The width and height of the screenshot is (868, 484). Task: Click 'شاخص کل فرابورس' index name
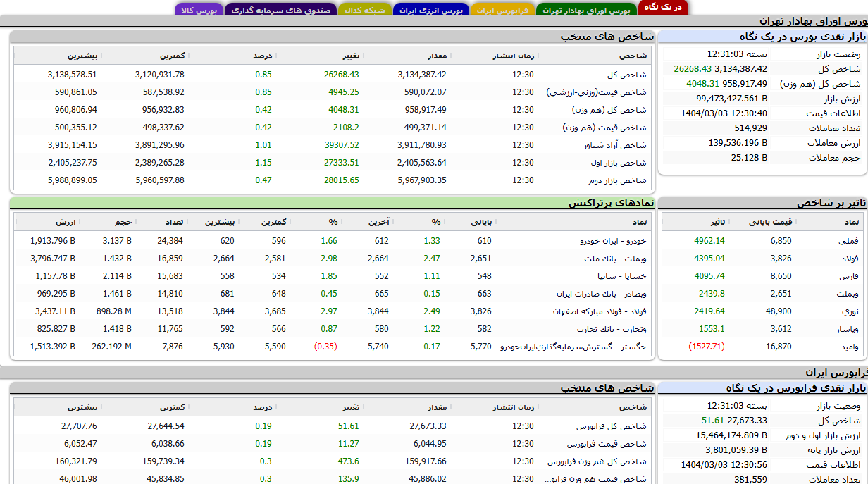(x=612, y=426)
